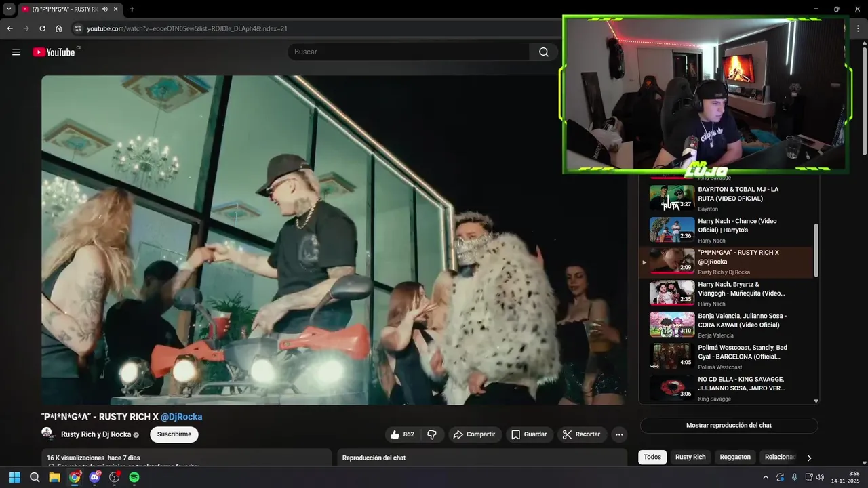Open Reproducción del chat section

point(482,458)
